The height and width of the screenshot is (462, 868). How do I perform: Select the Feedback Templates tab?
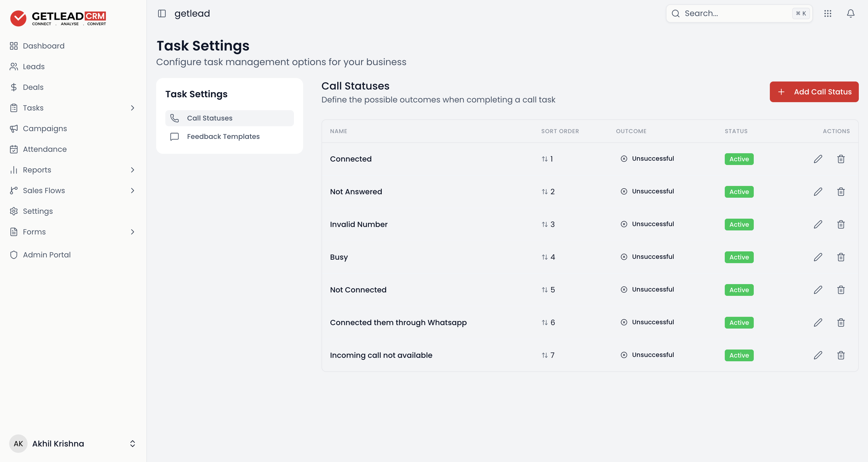pos(229,137)
